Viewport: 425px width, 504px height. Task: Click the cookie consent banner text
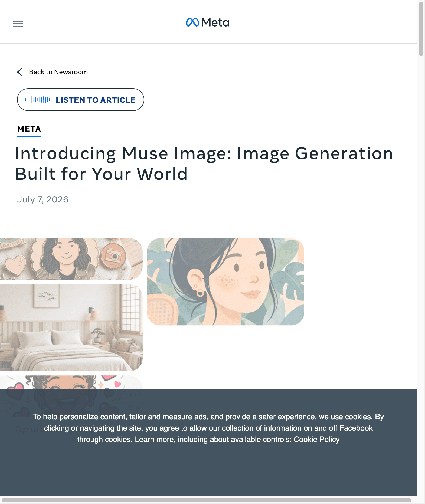click(x=208, y=428)
